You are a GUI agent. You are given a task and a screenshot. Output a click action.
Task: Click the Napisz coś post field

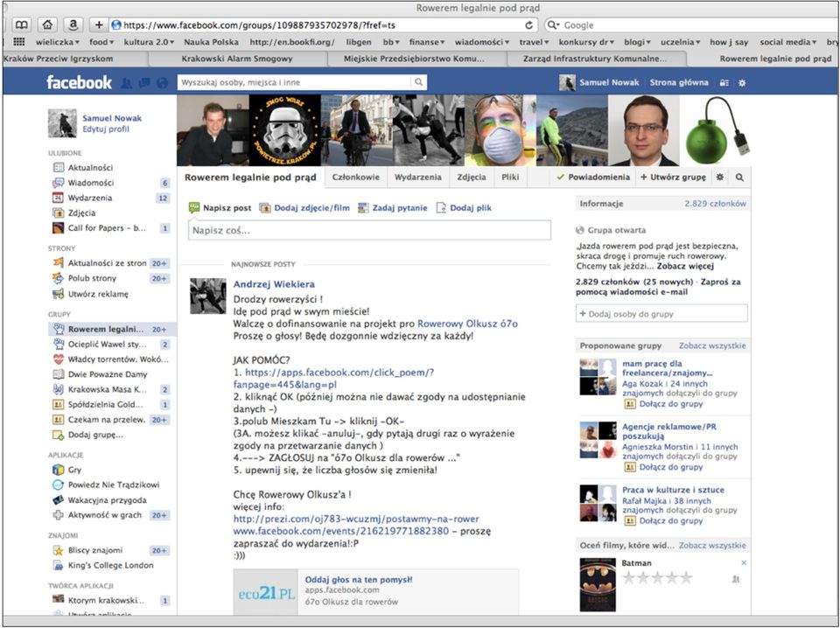(x=369, y=231)
